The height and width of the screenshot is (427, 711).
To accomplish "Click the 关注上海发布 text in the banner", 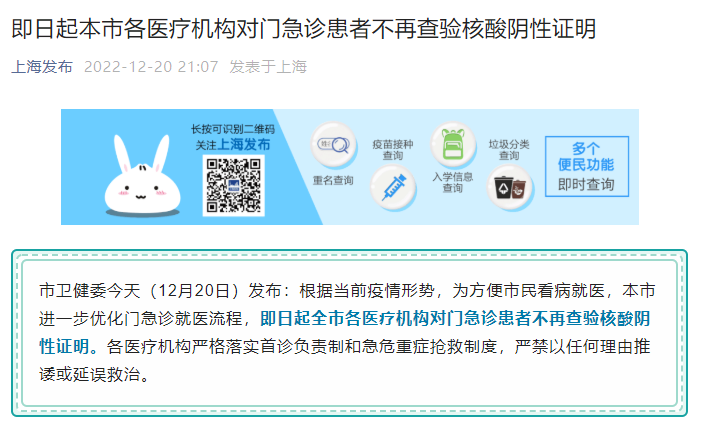I will tap(233, 145).
